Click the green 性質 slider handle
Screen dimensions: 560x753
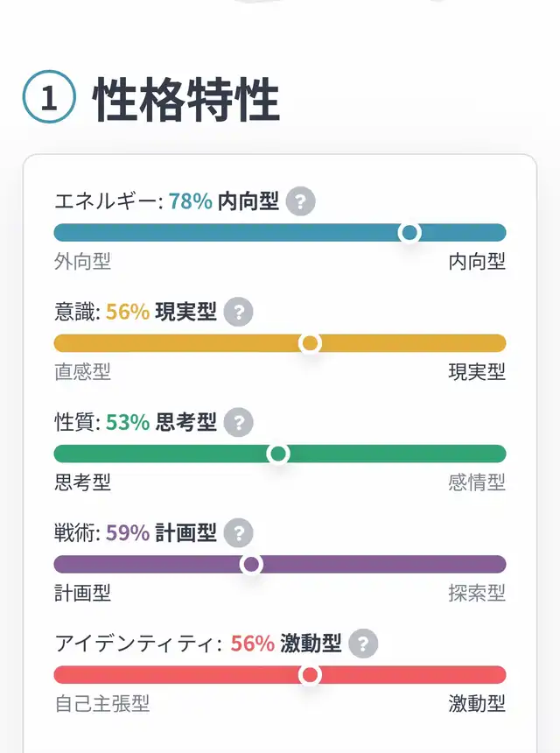[x=278, y=454]
